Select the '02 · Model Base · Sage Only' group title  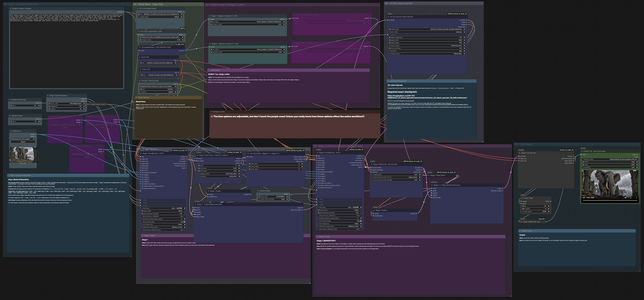pyautogui.click(x=148, y=4)
